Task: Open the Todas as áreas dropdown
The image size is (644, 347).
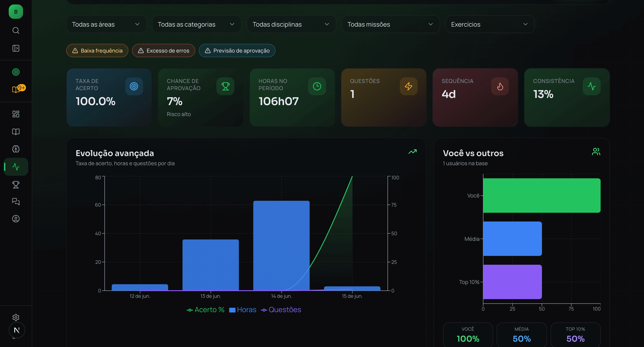Action: pos(106,24)
